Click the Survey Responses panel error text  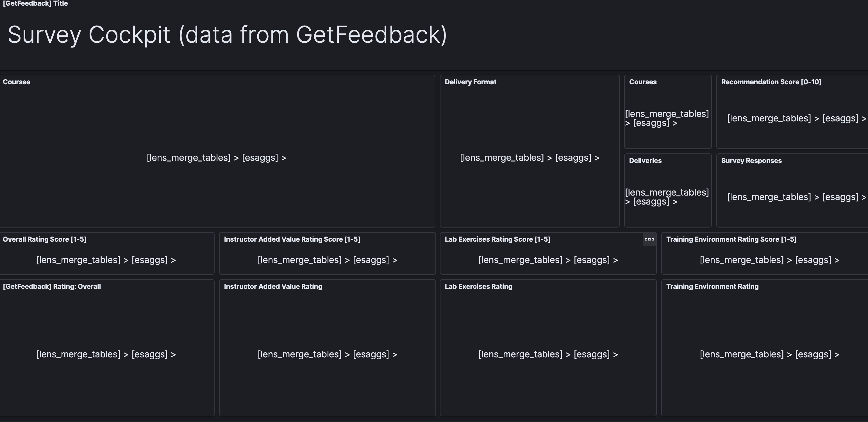pyautogui.click(x=796, y=197)
